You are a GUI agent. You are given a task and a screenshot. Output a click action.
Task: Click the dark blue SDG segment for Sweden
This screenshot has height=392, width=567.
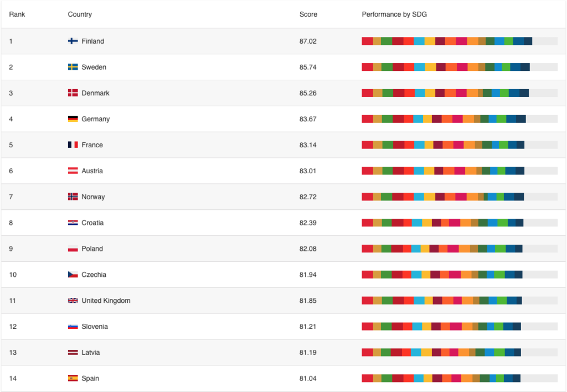(x=524, y=66)
